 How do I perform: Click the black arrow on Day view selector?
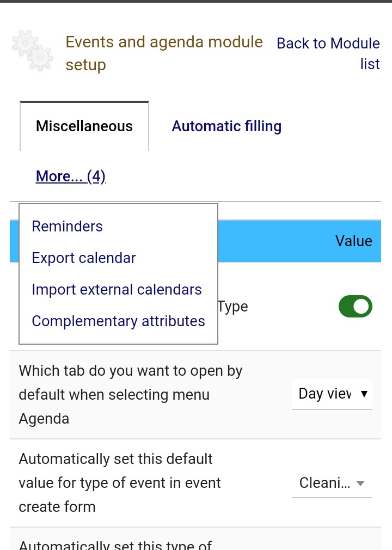[x=364, y=394]
